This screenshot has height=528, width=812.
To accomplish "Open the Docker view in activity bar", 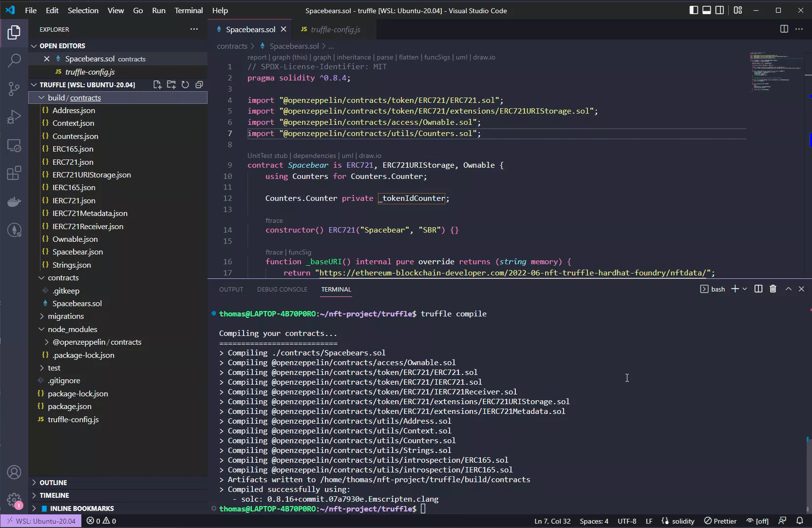I will point(14,201).
